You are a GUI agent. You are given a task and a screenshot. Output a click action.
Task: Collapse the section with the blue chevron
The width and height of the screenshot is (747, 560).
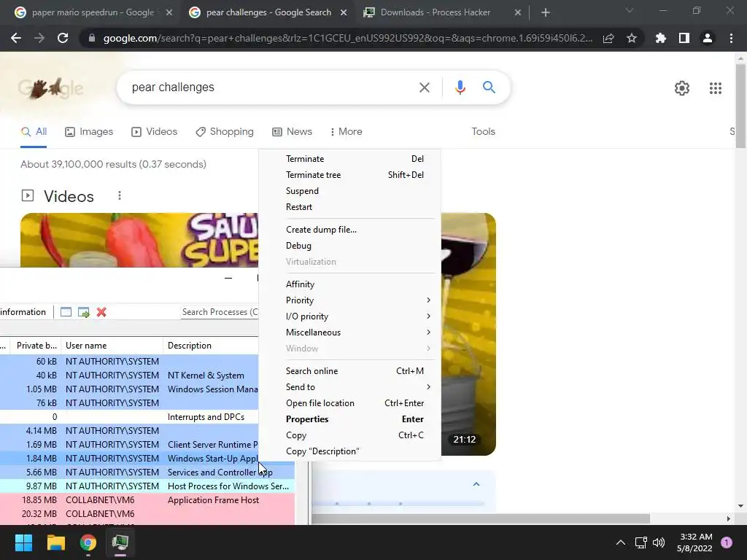click(x=476, y=484)
